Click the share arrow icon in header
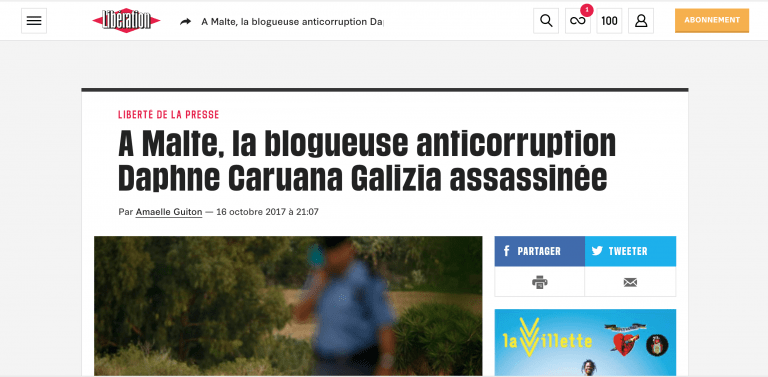 coord(186,22)
